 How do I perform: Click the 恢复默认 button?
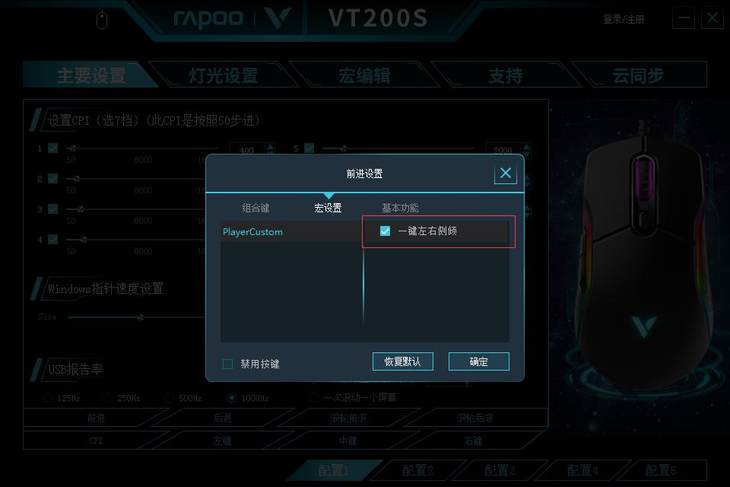(403, 361)
